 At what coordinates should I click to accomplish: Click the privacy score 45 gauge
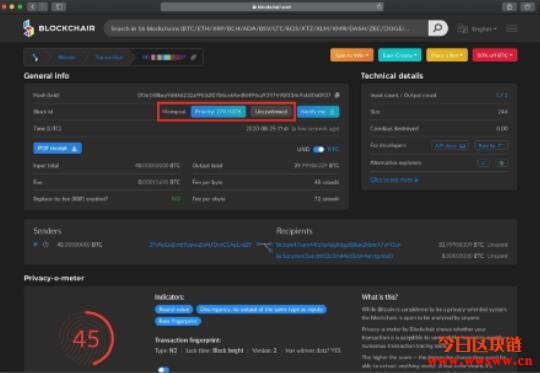[86, 339]
